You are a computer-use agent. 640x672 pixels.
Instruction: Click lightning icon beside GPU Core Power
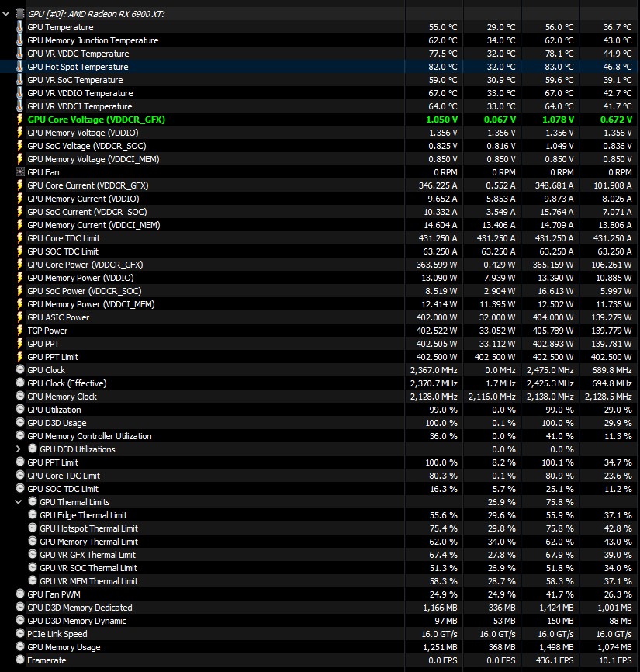(19, 265)
